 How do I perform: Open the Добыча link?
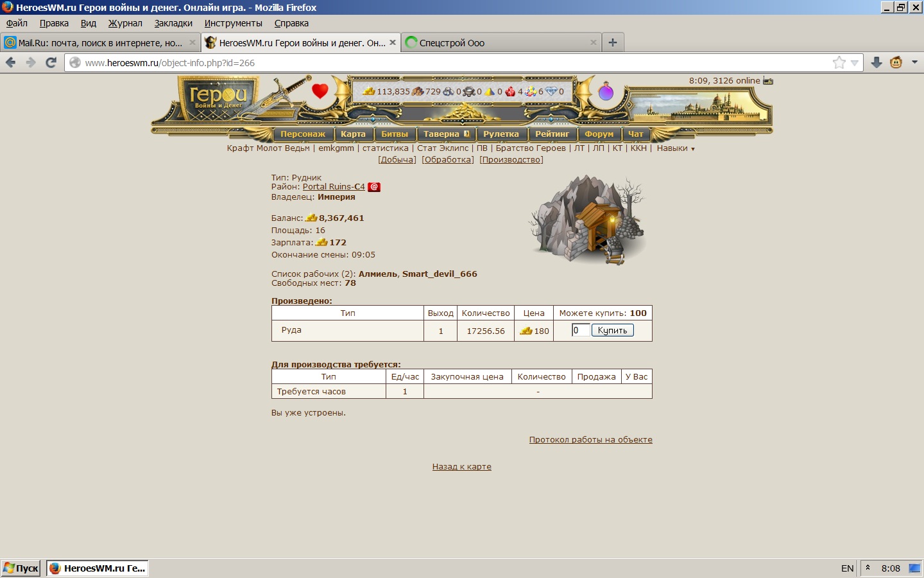tap(397, 160)
